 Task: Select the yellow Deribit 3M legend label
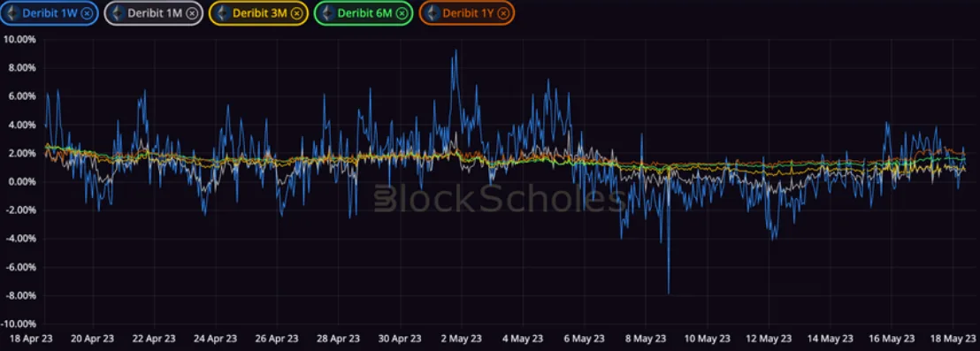(x=261, y=12)
